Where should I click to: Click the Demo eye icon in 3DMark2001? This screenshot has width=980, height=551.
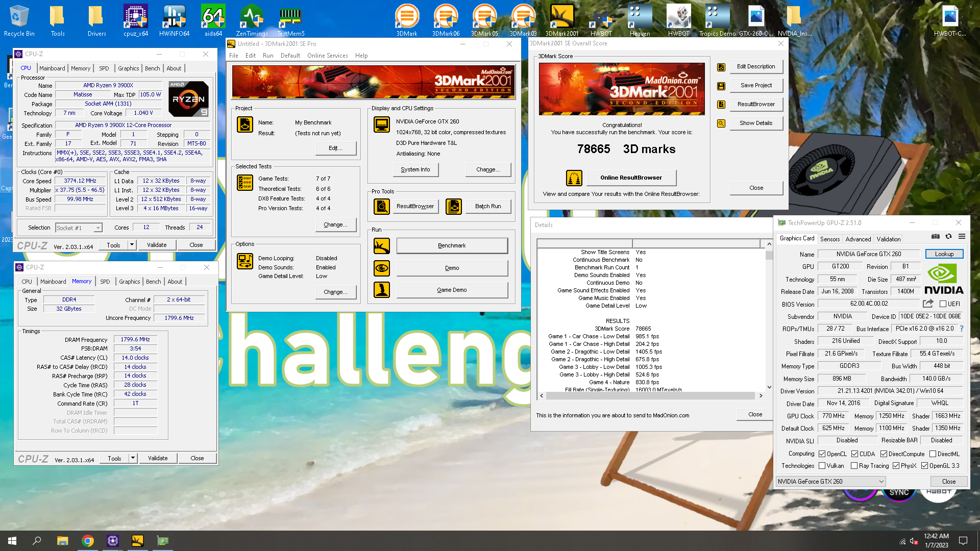click(x=382, y=268)
